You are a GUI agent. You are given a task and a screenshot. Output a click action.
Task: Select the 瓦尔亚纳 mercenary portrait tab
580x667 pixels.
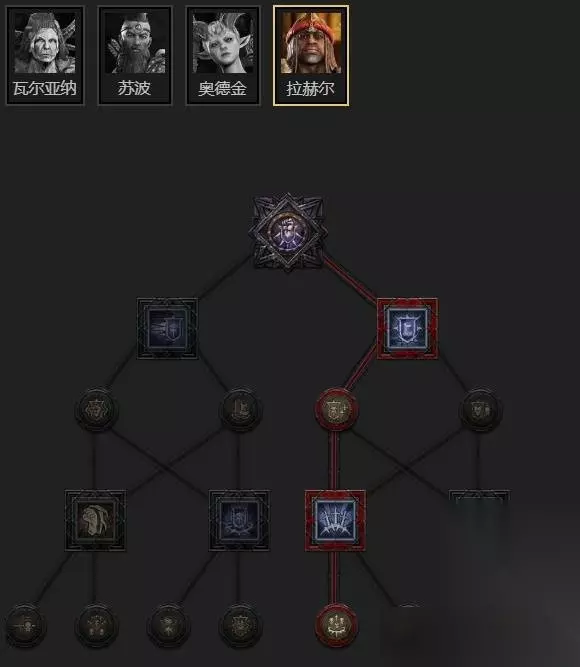tap(45, 55)
